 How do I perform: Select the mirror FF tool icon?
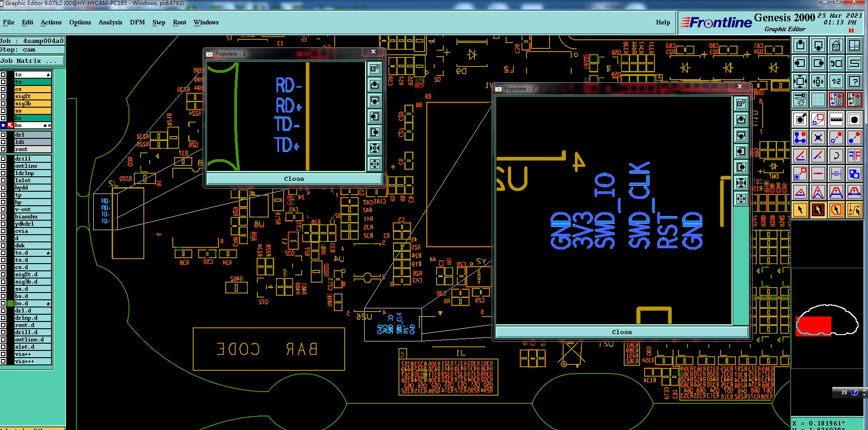click(x=854, y=156)
